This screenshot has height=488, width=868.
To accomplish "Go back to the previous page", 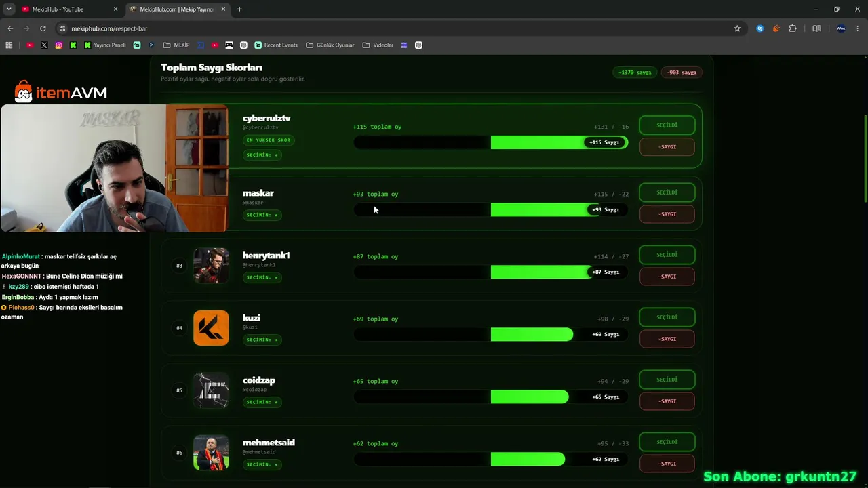I will [10, 28].
